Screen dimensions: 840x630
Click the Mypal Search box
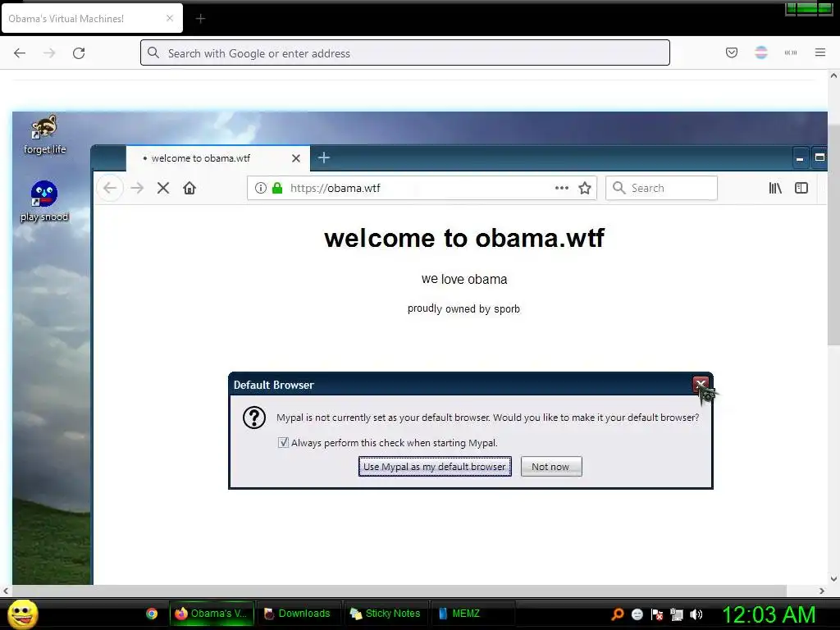662,188
